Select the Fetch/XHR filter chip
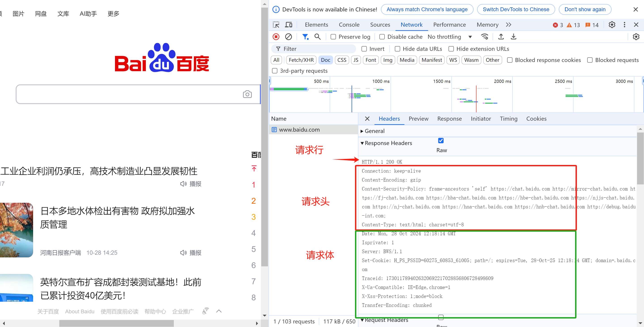The height and width of the screenshot is (327, 644). (301, 60)
